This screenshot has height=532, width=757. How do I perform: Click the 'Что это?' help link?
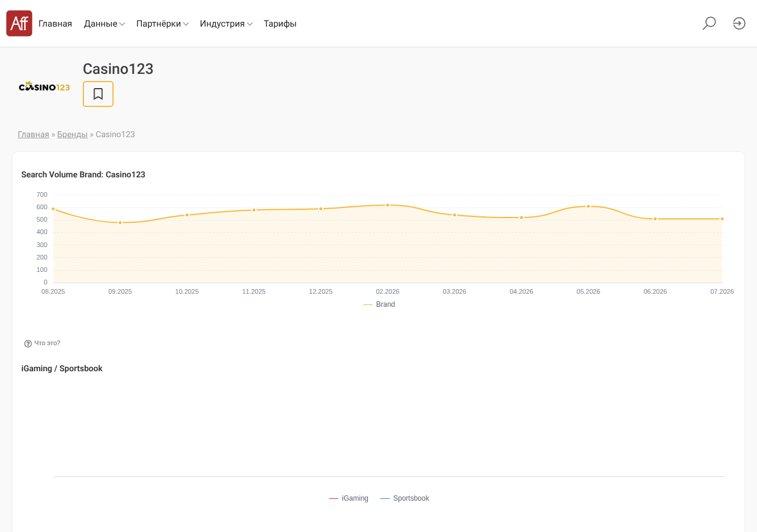tap(47, 343)
